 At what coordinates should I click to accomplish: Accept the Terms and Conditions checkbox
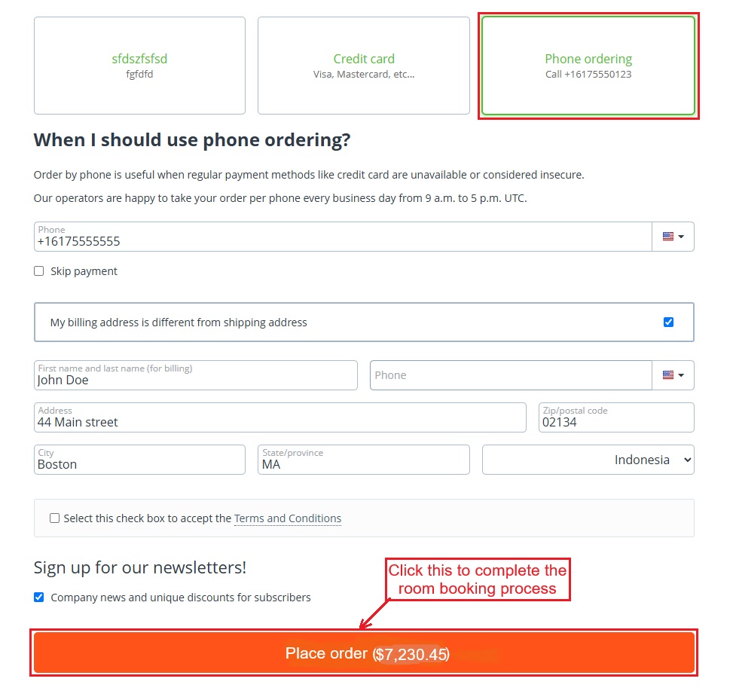click(54, 518)
